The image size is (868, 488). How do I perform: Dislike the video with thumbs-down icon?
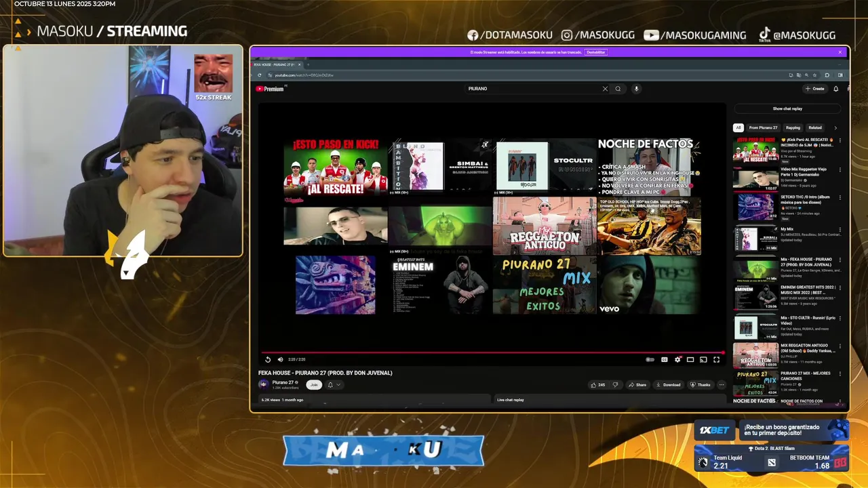coord(615,385)
